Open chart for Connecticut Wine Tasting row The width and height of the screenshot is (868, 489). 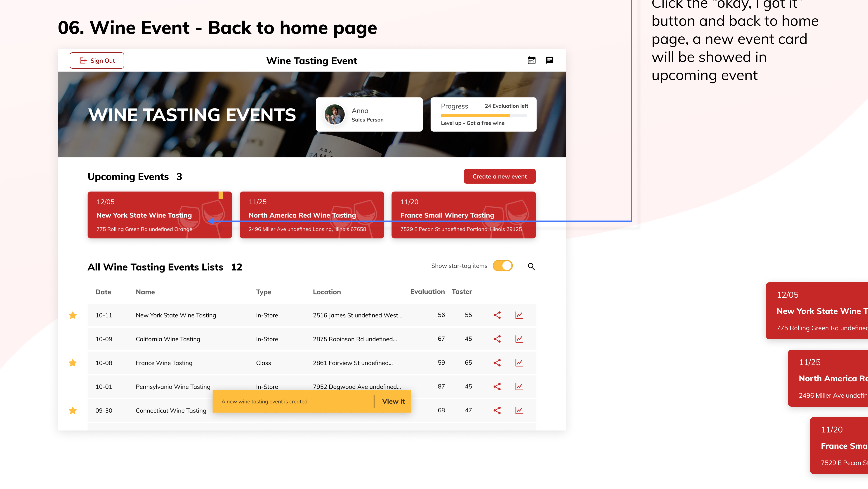coord(519,411)
